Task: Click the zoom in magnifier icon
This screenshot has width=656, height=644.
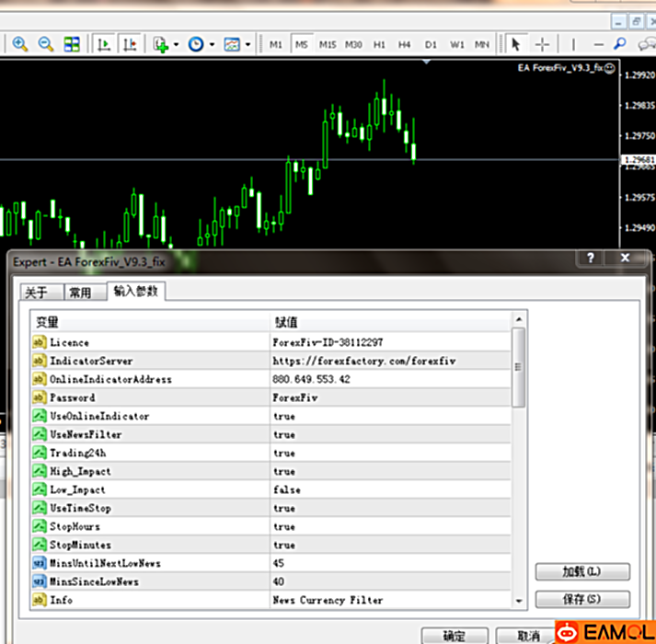Action: (19, 44)
